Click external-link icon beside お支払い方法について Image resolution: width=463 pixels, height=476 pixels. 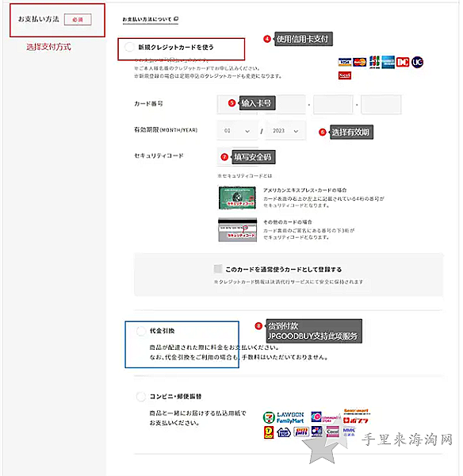[176, 19]
